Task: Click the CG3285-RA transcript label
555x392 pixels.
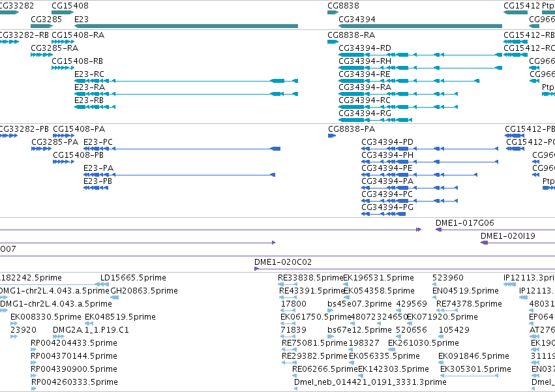Action: pyautogui.click(x=55, y=48)
